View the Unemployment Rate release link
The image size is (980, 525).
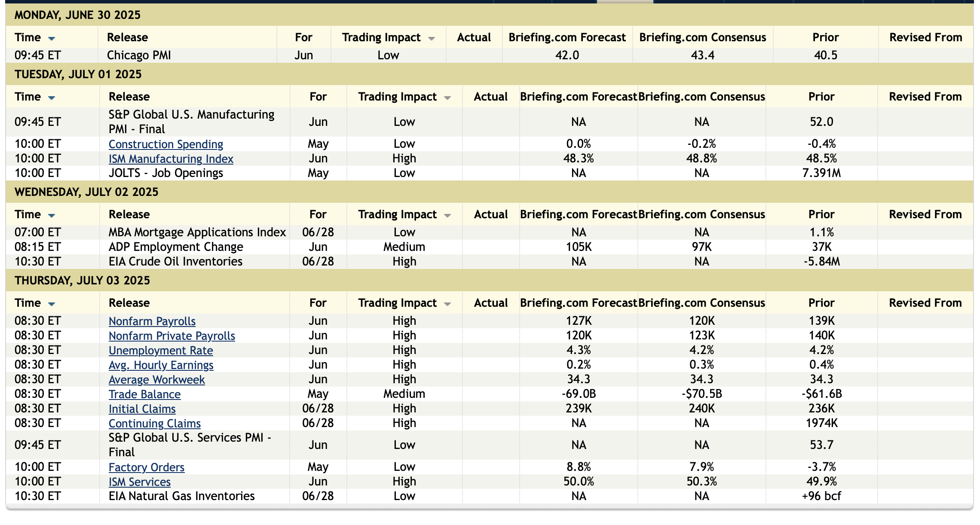pyautogui.click(x=161, y=351)
